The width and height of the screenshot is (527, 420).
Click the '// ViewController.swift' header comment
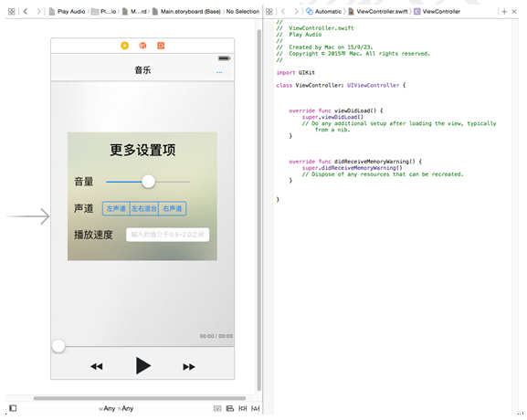pyautogui.click(x=315, y=28)
